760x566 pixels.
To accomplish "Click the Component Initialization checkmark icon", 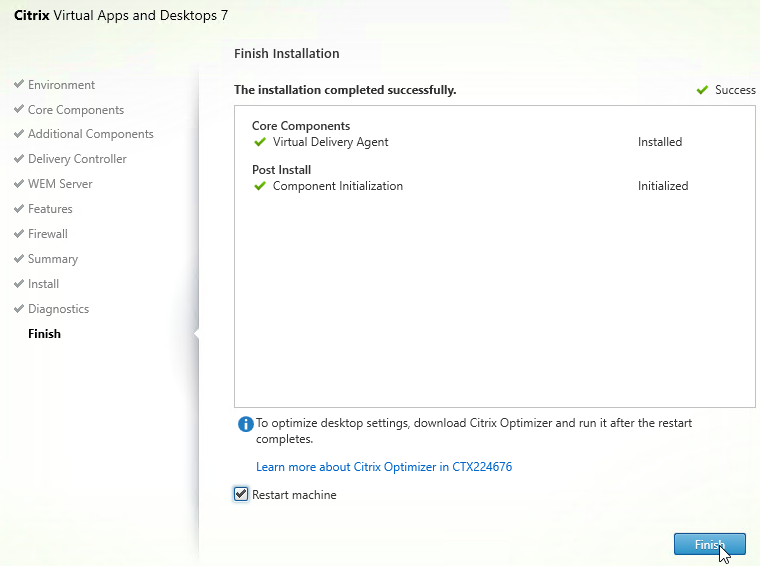I will click(260, 186).
